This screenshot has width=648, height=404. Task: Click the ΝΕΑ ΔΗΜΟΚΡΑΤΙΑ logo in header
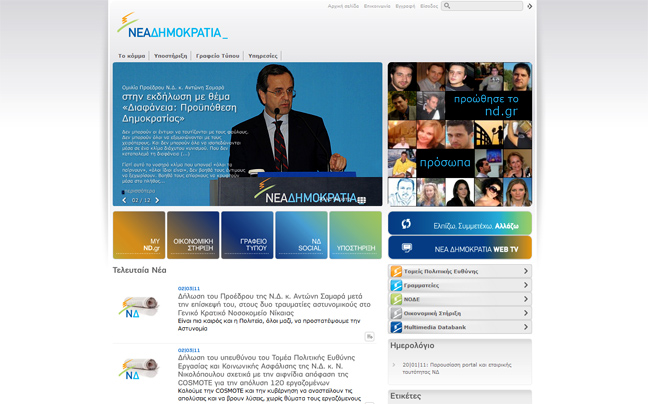172,26
